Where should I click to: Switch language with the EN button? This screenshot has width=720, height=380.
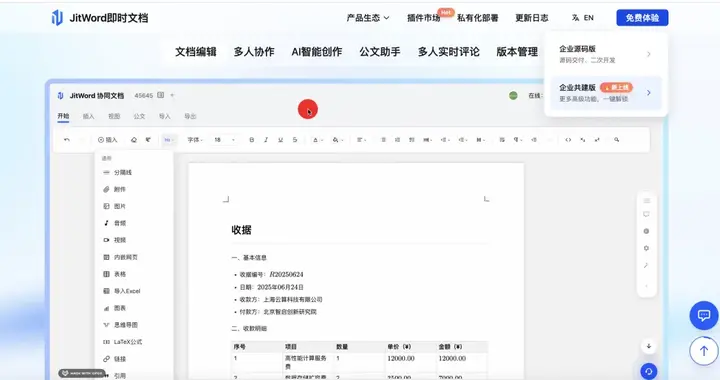pyautogui.click(x=583, y=18)
